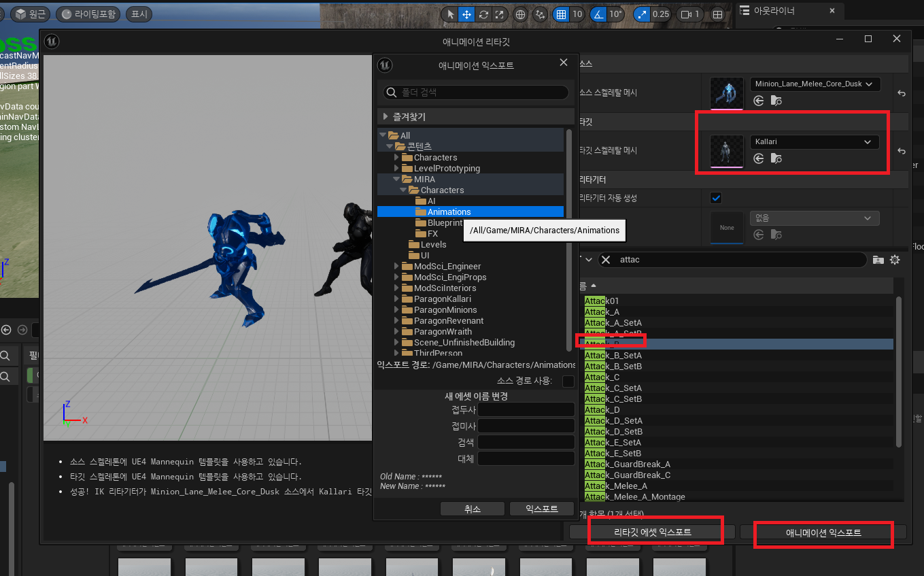
Task: Click the source skeletal mesh thumbnail
Action: 727,93
